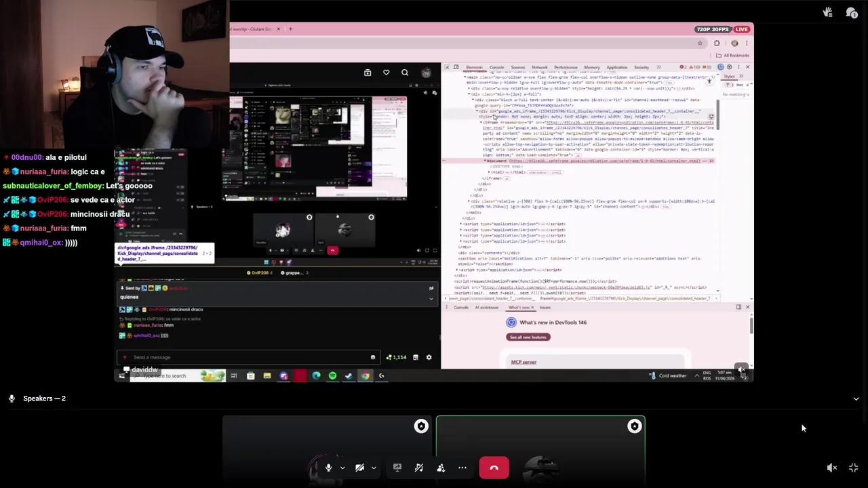Viewport: 868px width, 488px height.
Task: Open the DevTools Performance tab
Action: point(566,67)
